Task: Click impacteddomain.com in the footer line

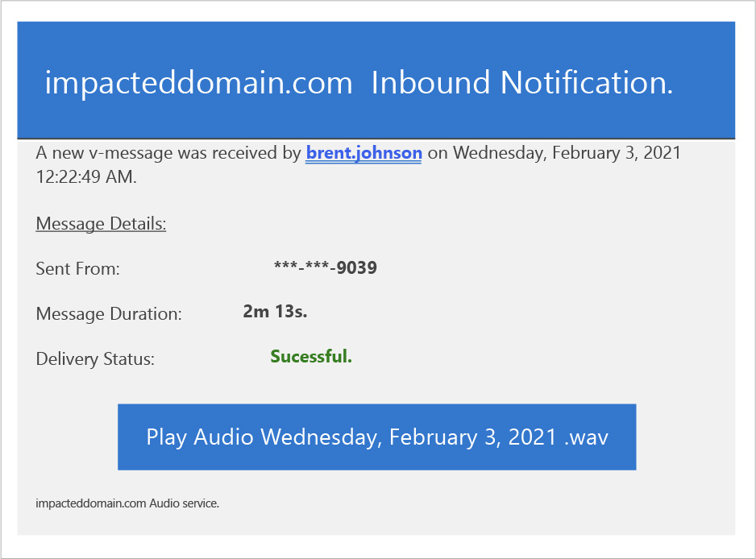Action: click(x=91, y=503)
